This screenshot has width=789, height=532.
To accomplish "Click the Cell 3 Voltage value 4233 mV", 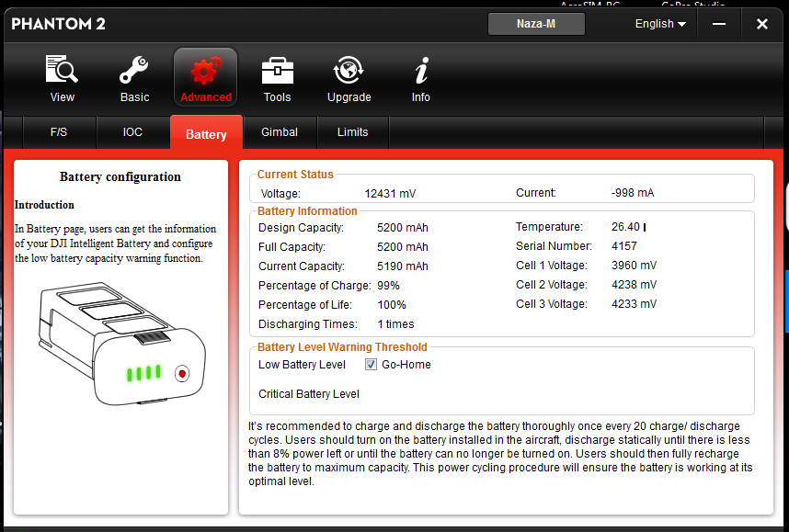I will pos(634,304).
